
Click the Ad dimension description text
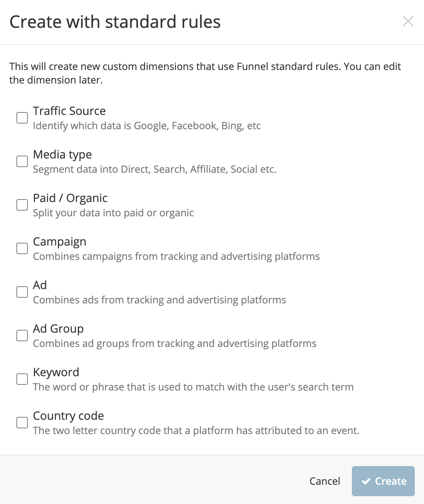pos(160,300)
